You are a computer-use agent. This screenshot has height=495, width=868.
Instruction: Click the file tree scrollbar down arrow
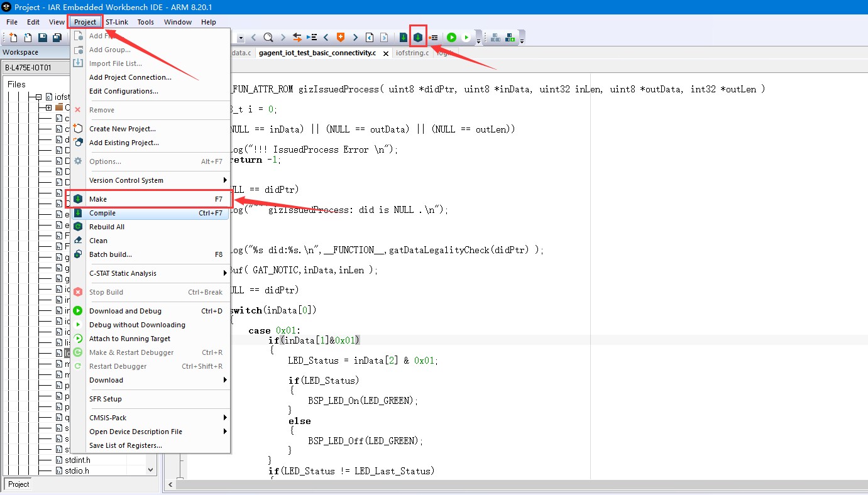point(150,469)
